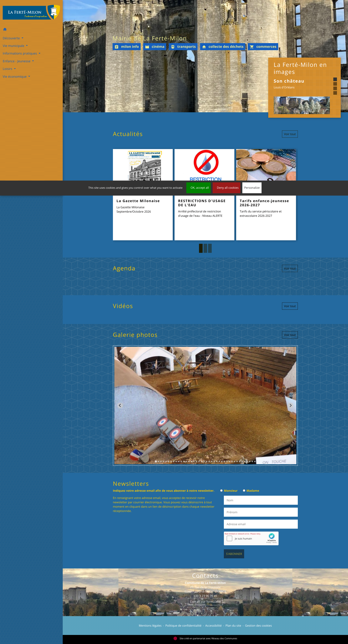Select the third image slider indicator
This screenshot has height=644, width=348.
pyautogui.click(x=335, y=88)
